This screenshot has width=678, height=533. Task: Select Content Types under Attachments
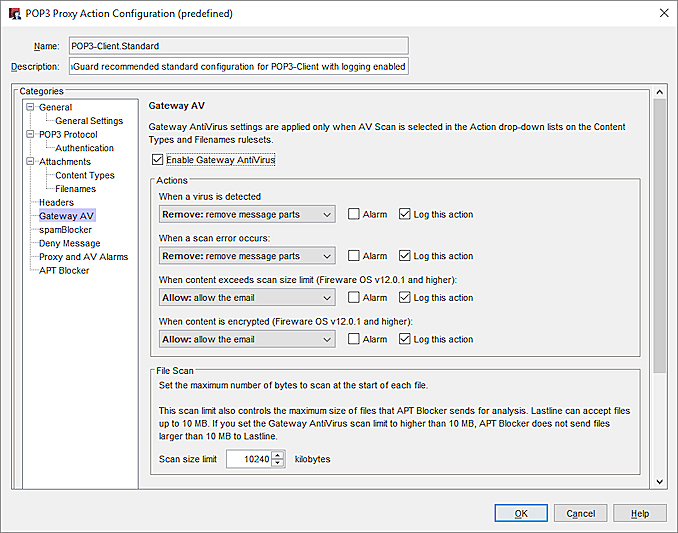85,175
